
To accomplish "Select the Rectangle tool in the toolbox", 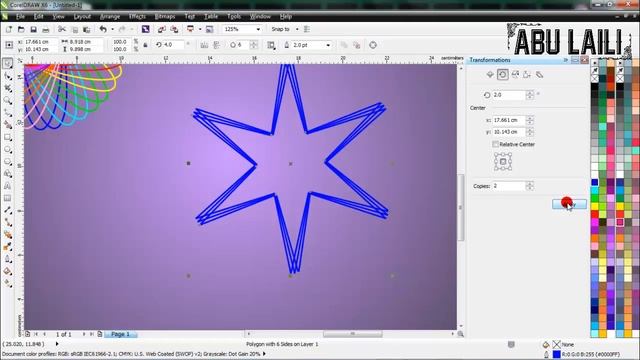I will pos(8,137).
